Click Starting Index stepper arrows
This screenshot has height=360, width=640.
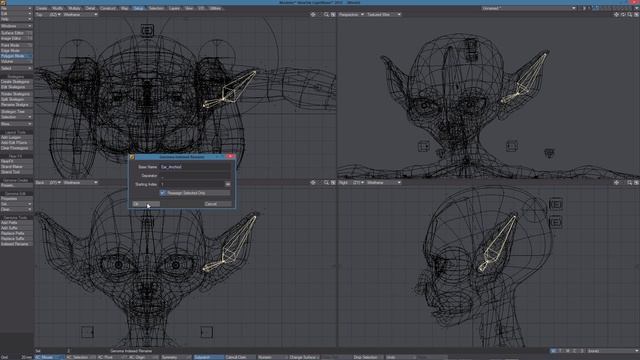click(x=228, y=184)
